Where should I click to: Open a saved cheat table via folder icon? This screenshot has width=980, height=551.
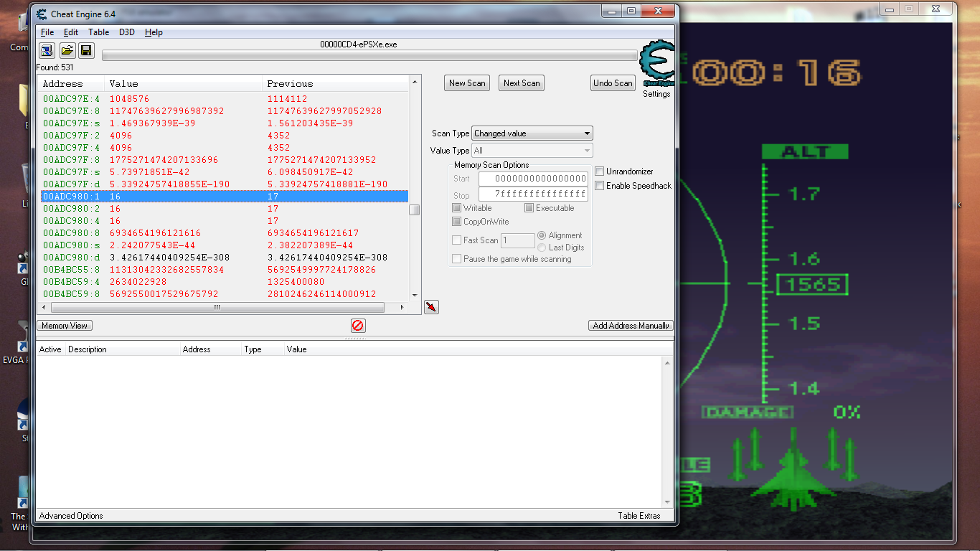click(x=67, y=50)
